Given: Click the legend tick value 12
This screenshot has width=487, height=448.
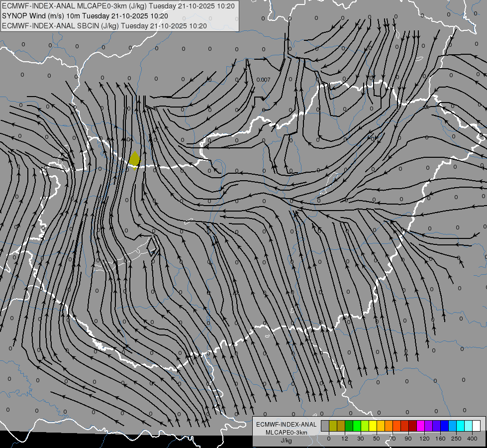Looking at the screenshot, I should coord(345,439).
